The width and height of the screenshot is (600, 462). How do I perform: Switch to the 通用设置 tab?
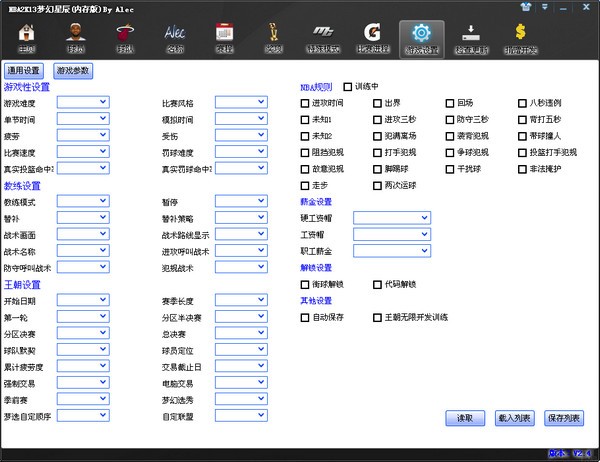tap(24, 71)
